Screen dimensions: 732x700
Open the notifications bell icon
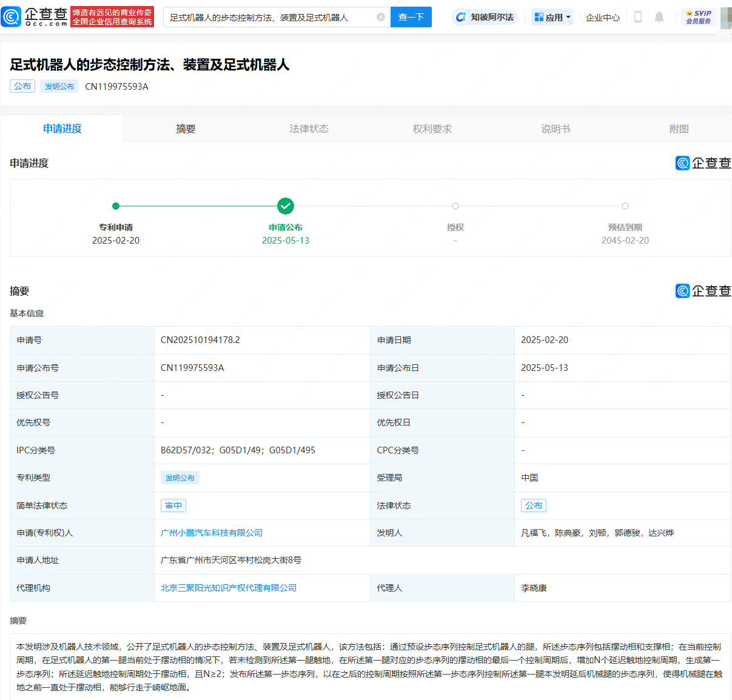659,17
